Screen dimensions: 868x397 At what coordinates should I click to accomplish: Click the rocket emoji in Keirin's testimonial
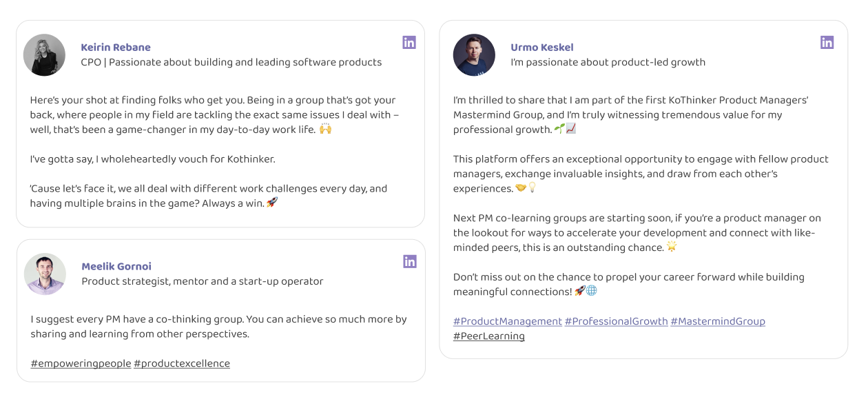tap(272, 203)
